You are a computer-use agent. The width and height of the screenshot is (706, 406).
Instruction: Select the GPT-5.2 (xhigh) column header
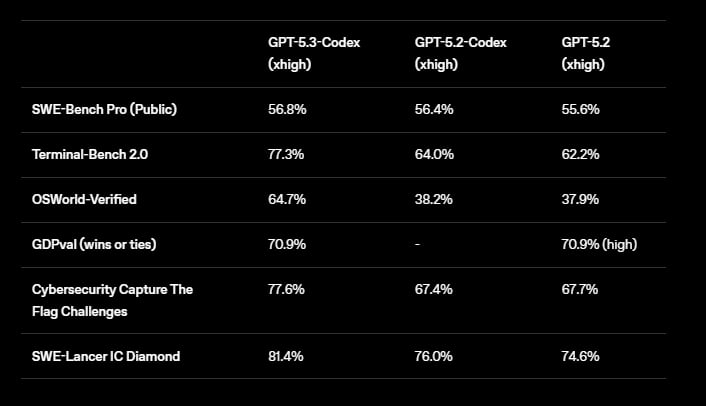click(x=586, y=55)
